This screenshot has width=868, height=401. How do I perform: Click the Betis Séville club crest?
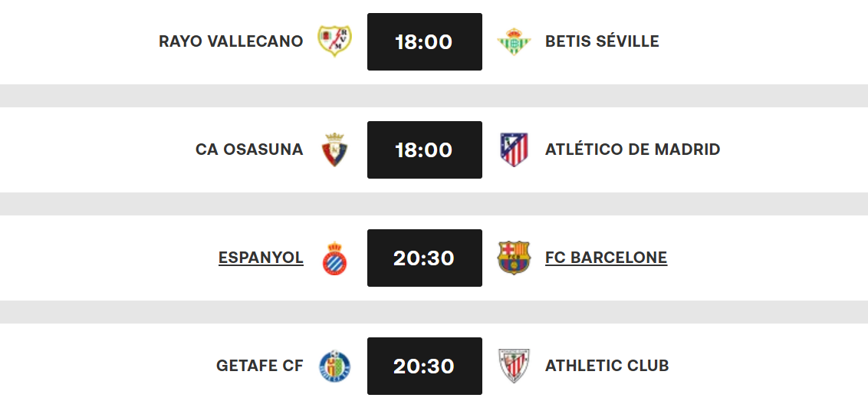[513, 41]
